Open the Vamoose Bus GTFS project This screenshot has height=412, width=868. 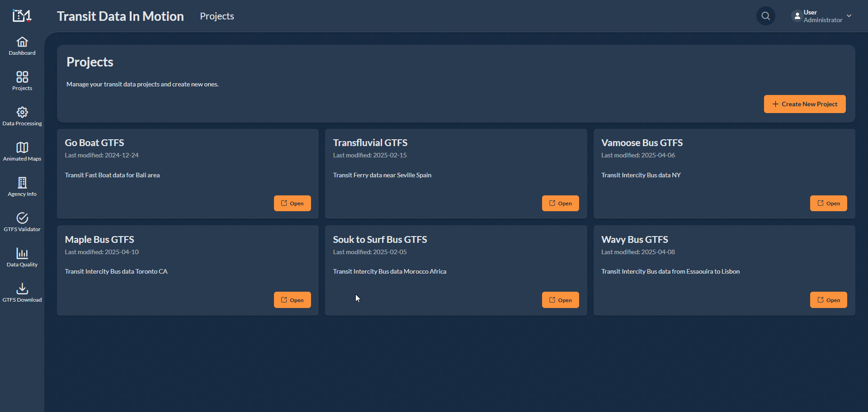coord(828,204)
